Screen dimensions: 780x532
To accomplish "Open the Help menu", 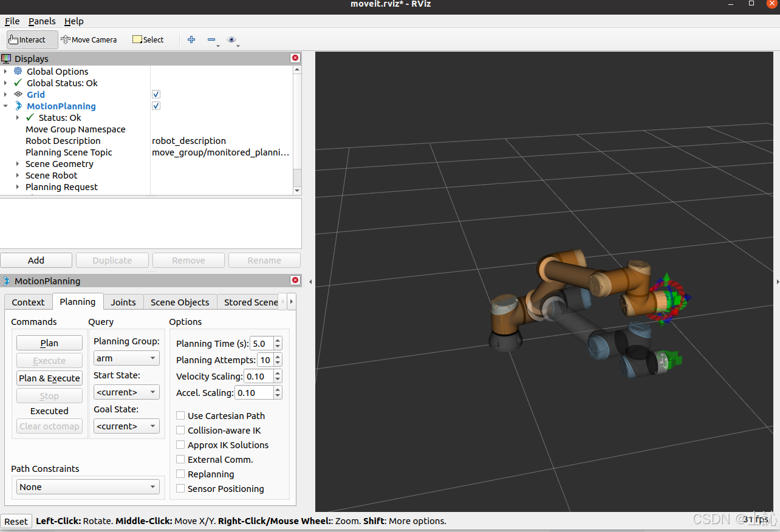I will point(74,21).
